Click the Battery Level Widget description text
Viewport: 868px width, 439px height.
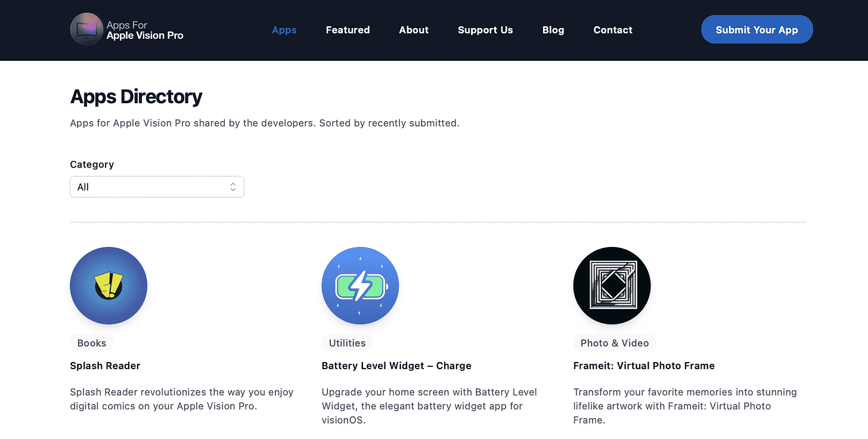point(429,406)
